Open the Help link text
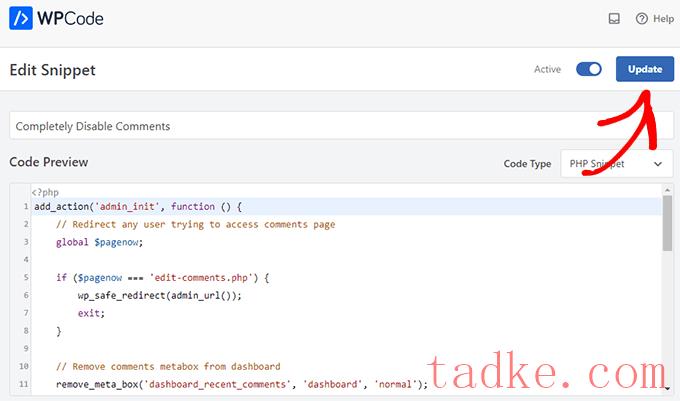Viewport: 680px width, 401px height. (663, 19)
